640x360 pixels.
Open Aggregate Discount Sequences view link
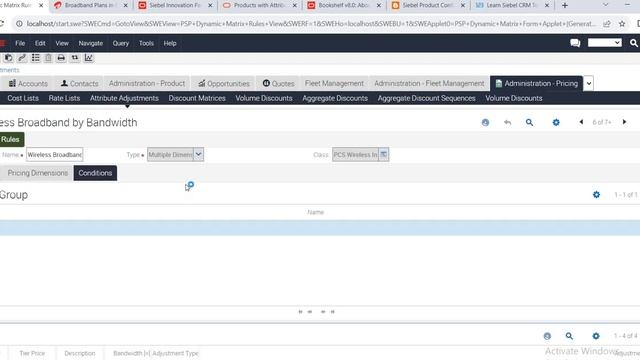click(426, 98)
